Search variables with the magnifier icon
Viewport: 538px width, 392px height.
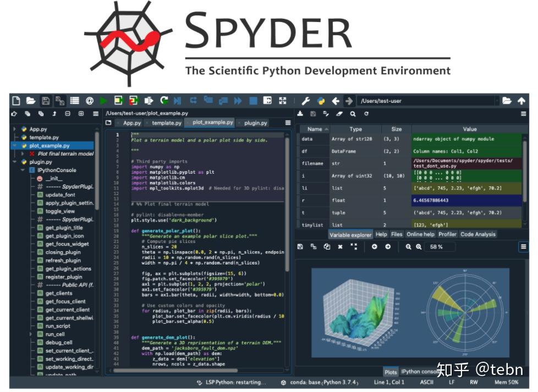pyautogui.click(x=353, y=113)
